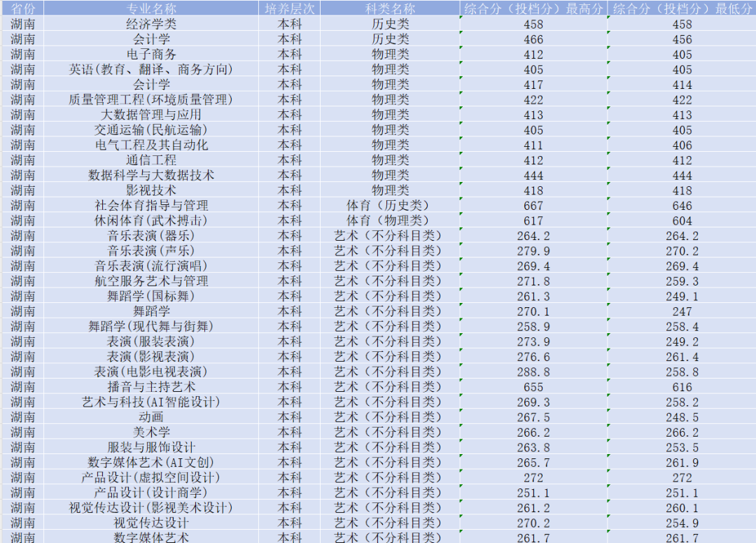756x543 pixels.
Task: Select 视觉传达设计 cell with max score 270.2
Action: pos(151,522)
